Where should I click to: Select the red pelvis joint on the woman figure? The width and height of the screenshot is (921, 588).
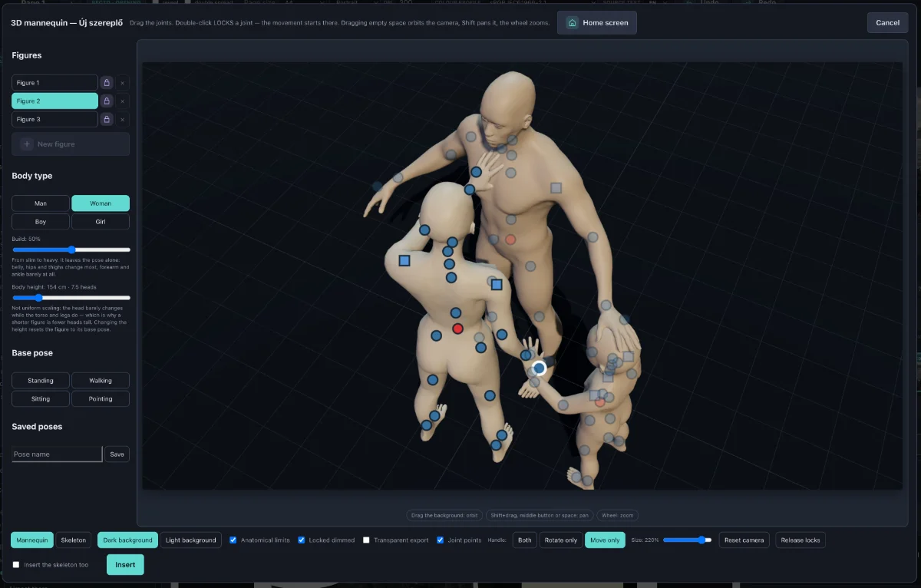458,329
